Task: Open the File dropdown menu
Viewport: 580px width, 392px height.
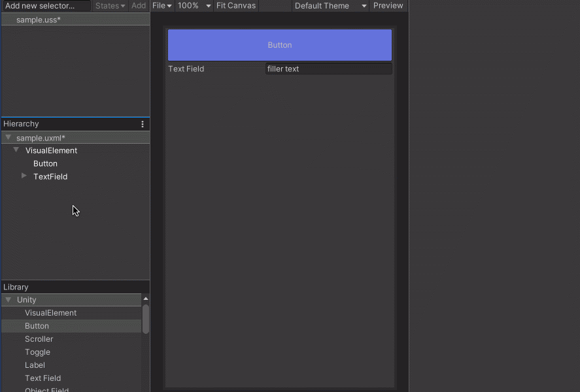Action: pyautogui.click(x=162, y=6)
